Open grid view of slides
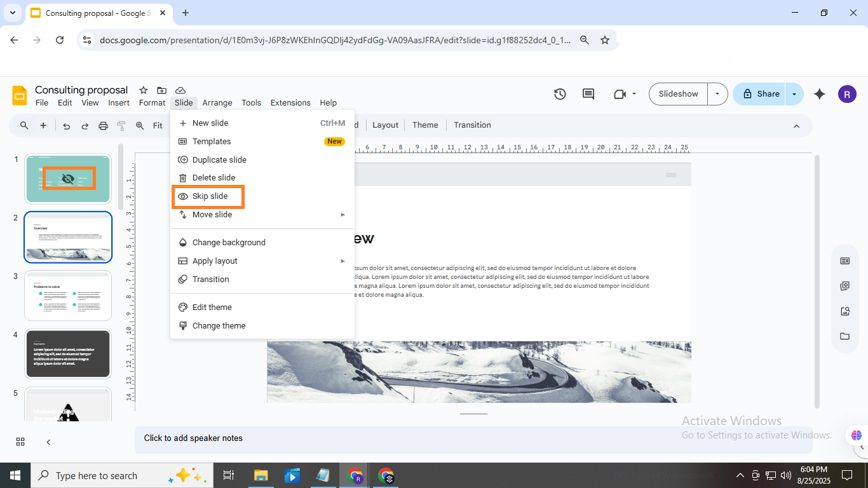Viewport: 868px width, 488px height. tap(20, 442)
